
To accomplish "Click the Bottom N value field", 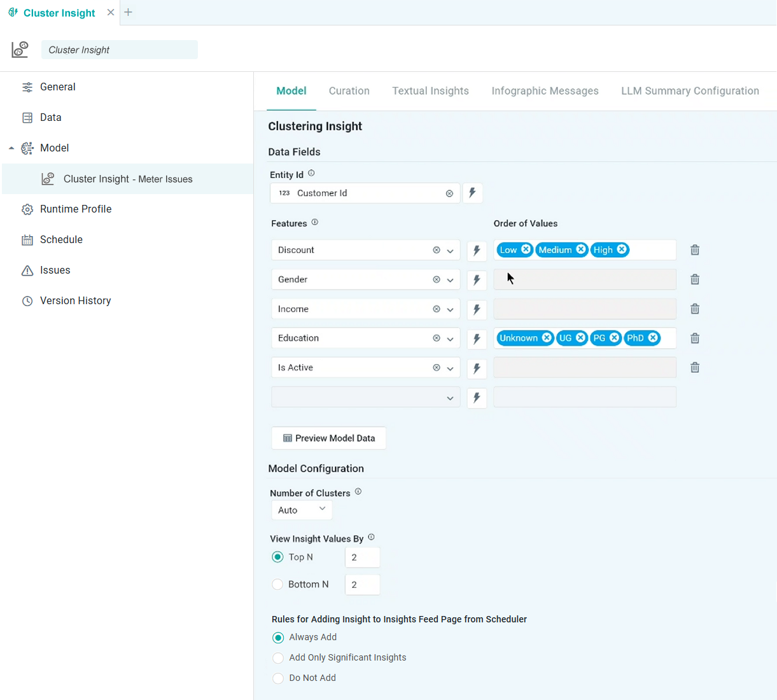I will pos(363,585).
